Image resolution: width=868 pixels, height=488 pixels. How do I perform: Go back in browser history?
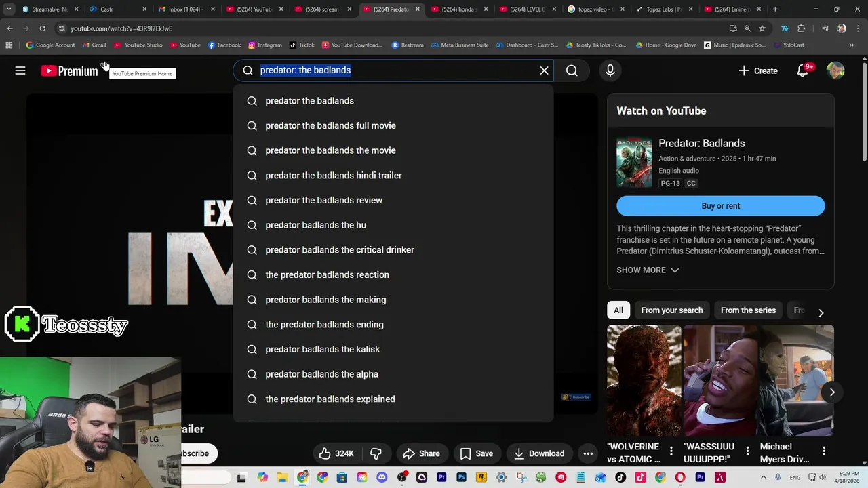pyautogui.click(x=9, y=28)
